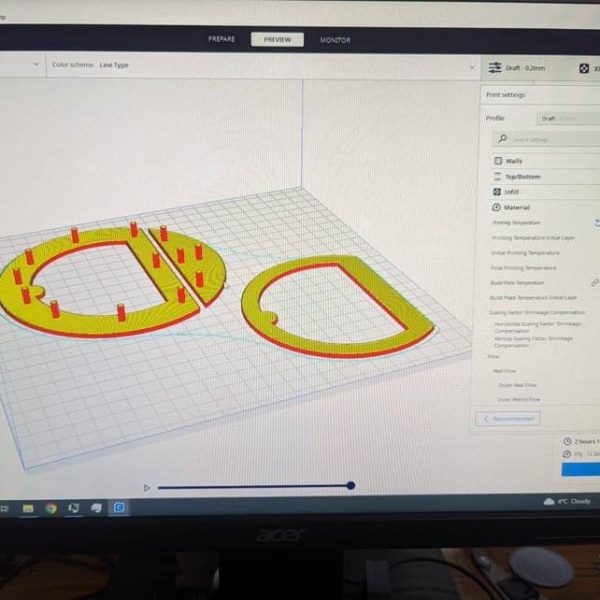The height and width of the screenshot is (600, 600).
Task: Click the clock print time icon
Action: tap(567, 441)
